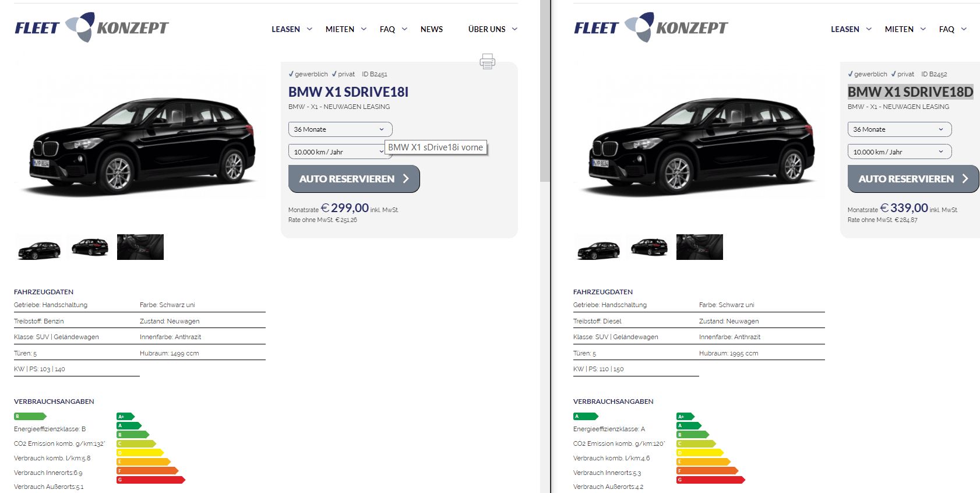
Task: Click 'Verbrauch Innerorts:6.9' text
Action: point(48,473)
